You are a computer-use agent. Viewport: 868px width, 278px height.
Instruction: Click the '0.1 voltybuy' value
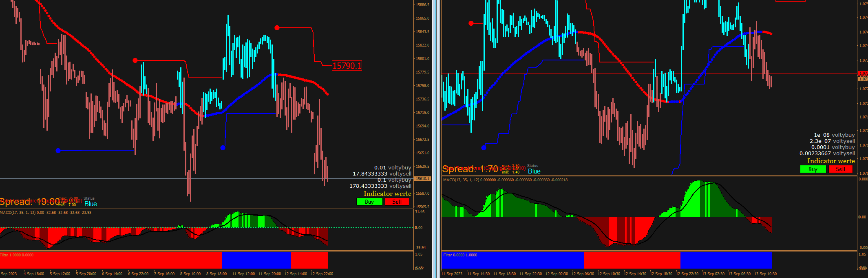coord(394,180)
